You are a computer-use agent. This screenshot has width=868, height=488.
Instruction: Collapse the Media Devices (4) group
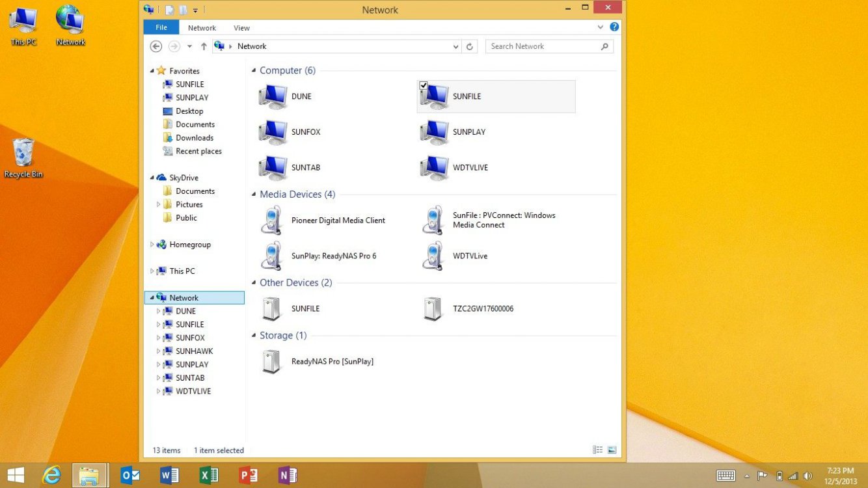coord(254,195)
